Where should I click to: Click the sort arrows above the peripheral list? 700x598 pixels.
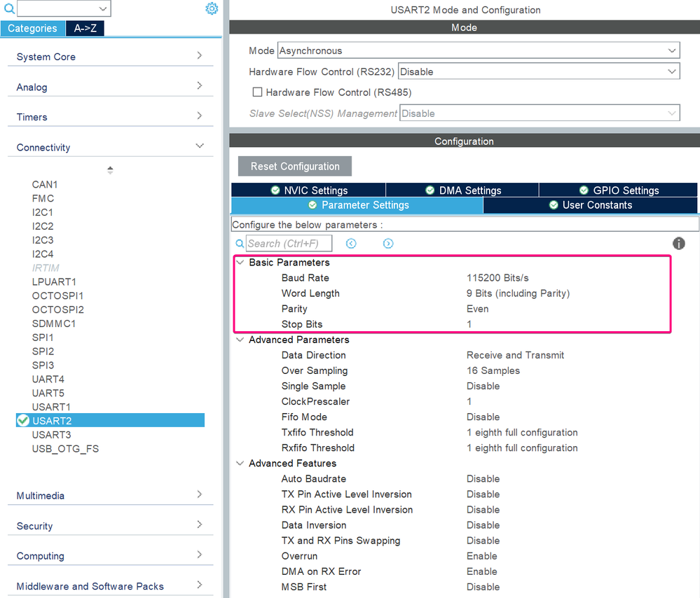[x=110, y=170]
